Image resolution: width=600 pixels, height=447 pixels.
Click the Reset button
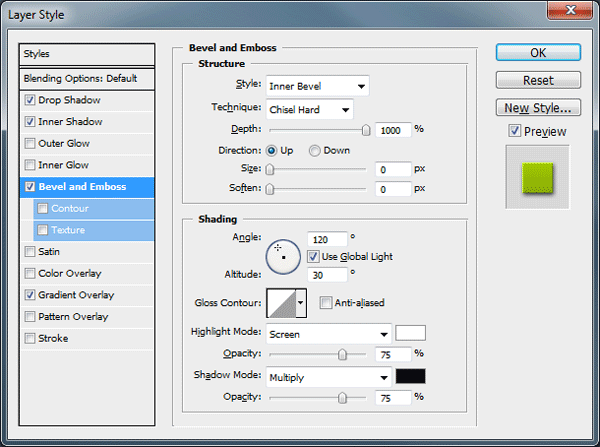538,80
